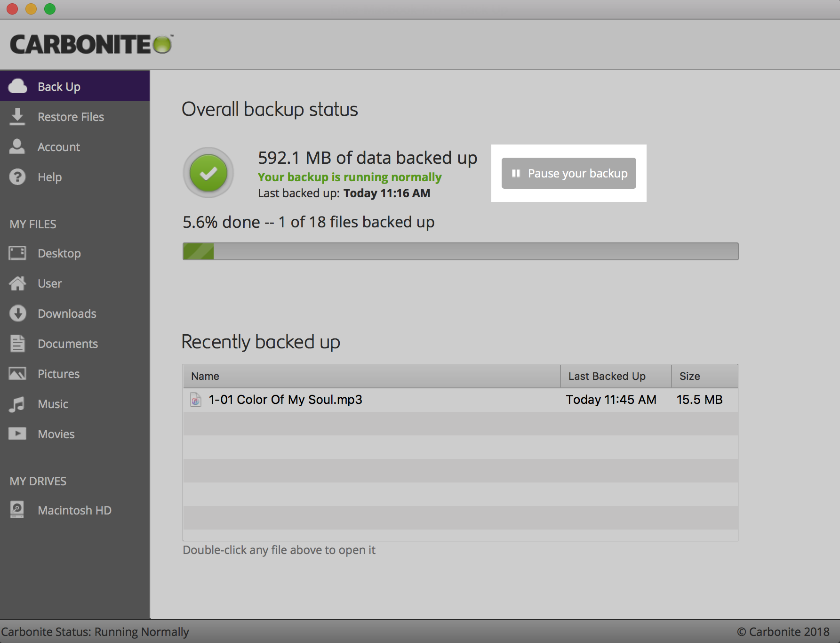Open the Movies sidebar item
Screen dimensions: 840x643
click(56, 434)
